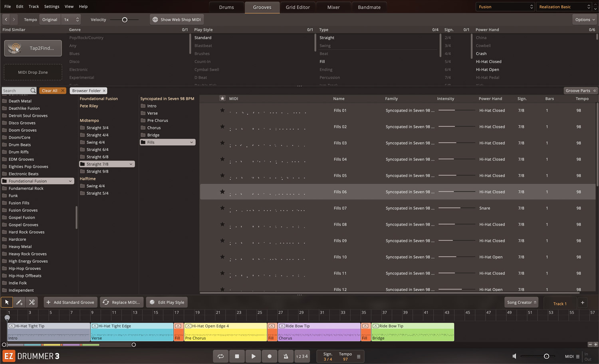This screenshot has width=599, height=364.
Task: Select the pencil draw tool
Action: [x=19, y=303]
